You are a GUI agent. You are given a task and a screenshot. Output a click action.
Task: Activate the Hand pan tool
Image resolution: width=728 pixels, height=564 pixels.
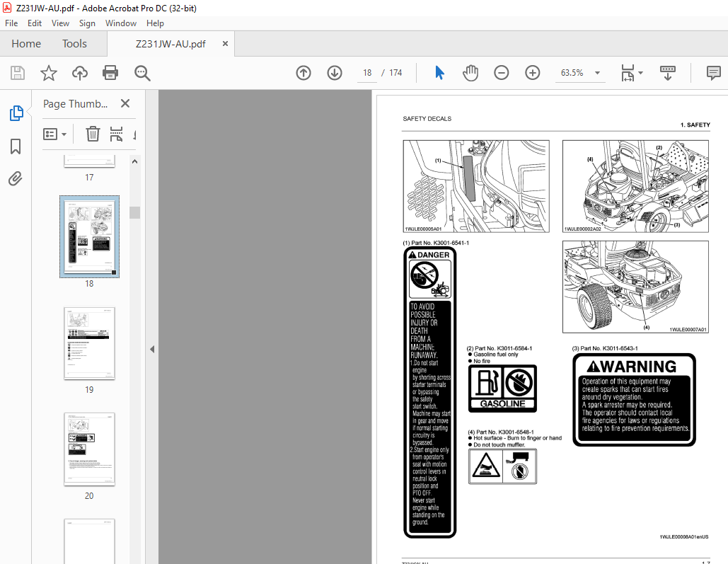pos(470,73)
